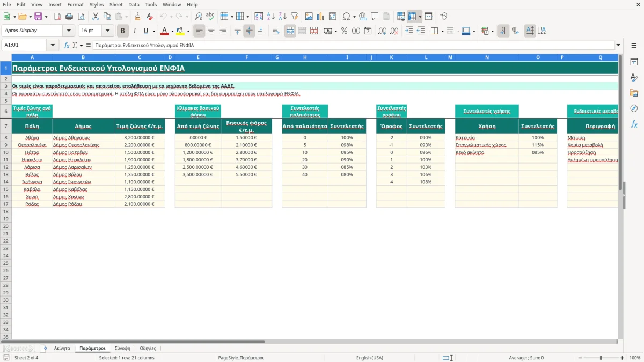The width and height of the screenshot is (644, 362).
Task: Open the sidebar Navigator compass icon
Action: (x=634, y=108)
